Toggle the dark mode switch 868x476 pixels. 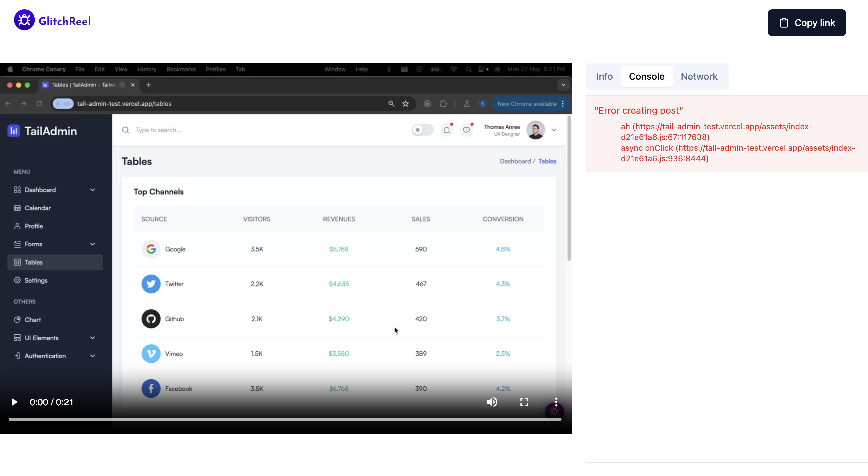point(422,130)
